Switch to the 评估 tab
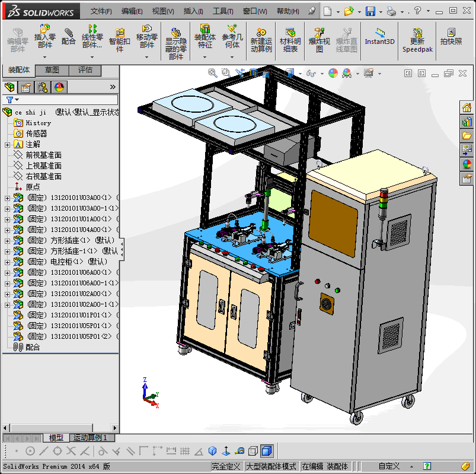This screenshot has height=474, width=476. pos(85,70)
